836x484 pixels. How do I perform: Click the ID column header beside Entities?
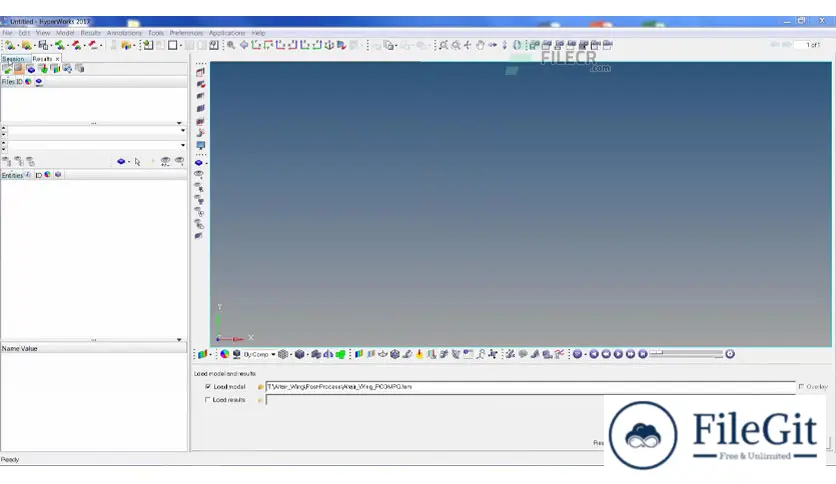click(x=38, y=175)
